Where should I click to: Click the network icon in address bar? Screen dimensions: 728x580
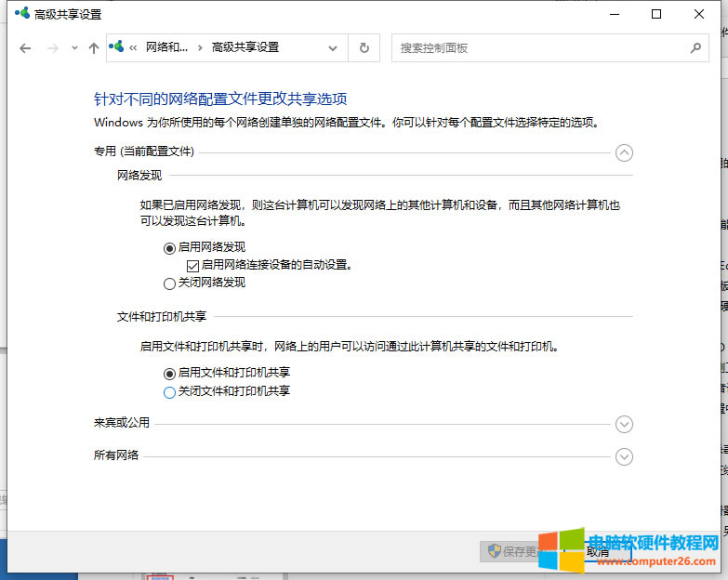point(116,47)
